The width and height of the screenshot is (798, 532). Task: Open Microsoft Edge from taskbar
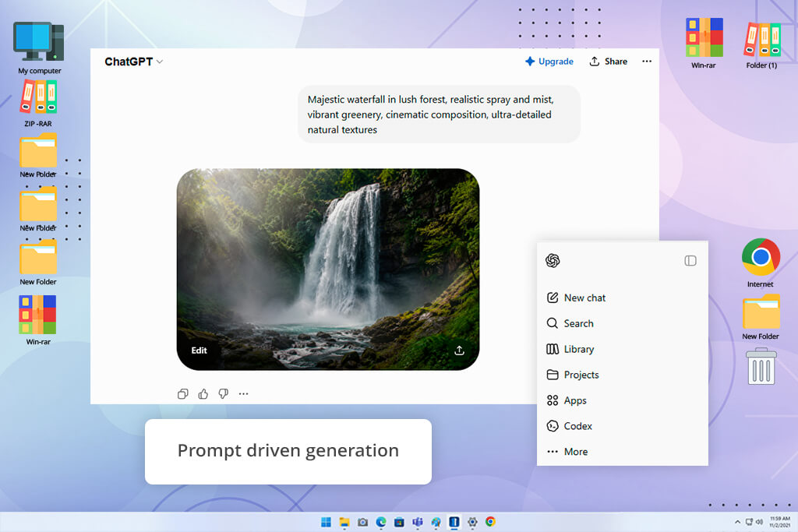pyautogui.click(x=381, y=522)
